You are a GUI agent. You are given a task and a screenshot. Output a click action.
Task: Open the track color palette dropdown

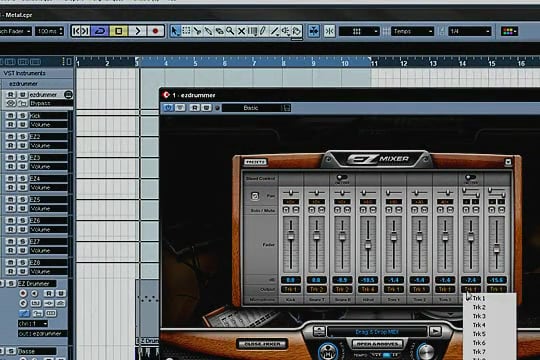[x=510, y=31]
